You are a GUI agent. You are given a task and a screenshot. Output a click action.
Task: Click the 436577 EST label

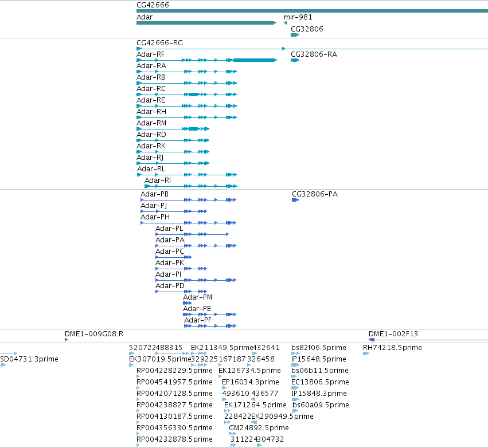point(265,394)
